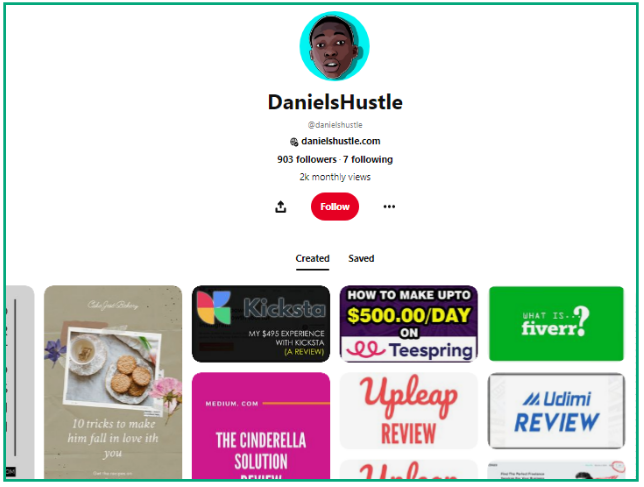This screenshot has height=487, width=644.
Task: Follow the DanielsHustle account
Action: tap(335, 207)
